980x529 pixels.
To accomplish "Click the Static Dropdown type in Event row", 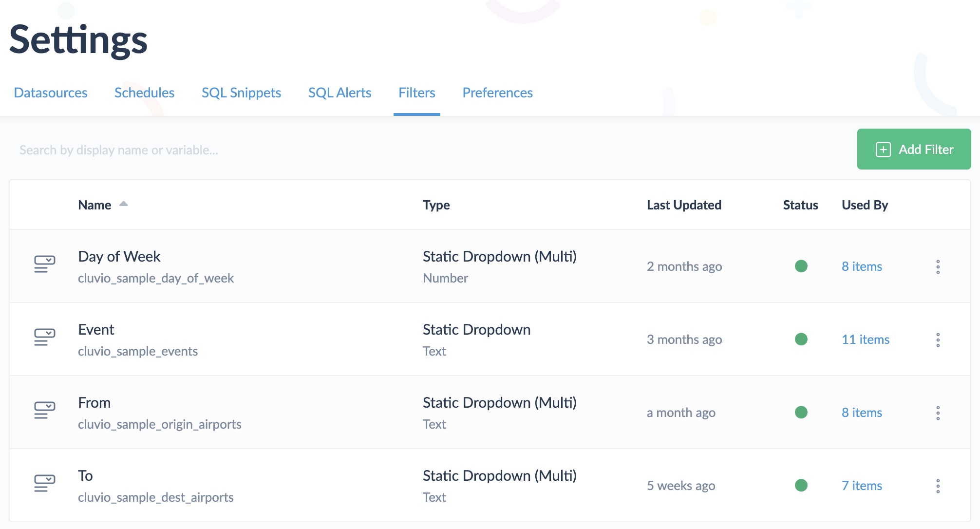I will click(476, 329).
